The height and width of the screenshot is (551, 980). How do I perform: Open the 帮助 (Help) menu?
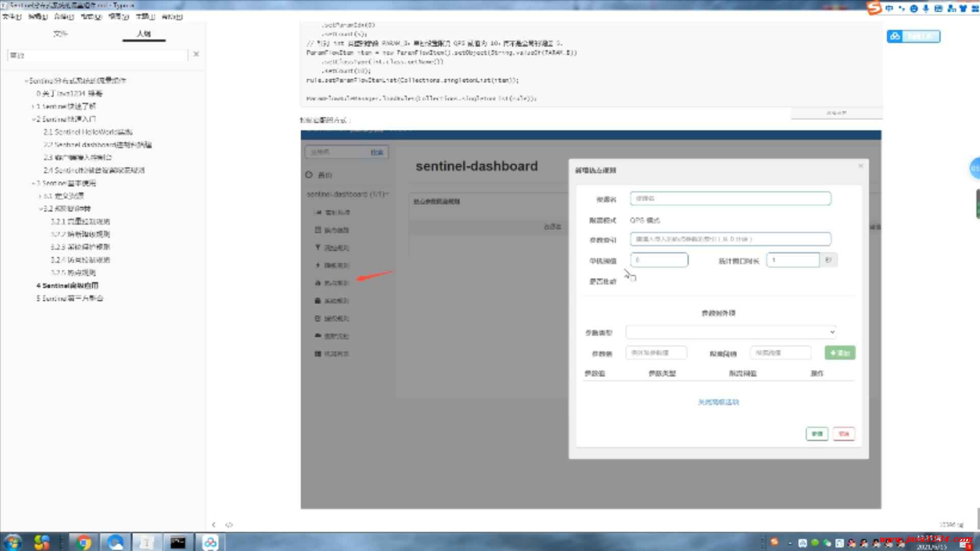click(172, 17)
